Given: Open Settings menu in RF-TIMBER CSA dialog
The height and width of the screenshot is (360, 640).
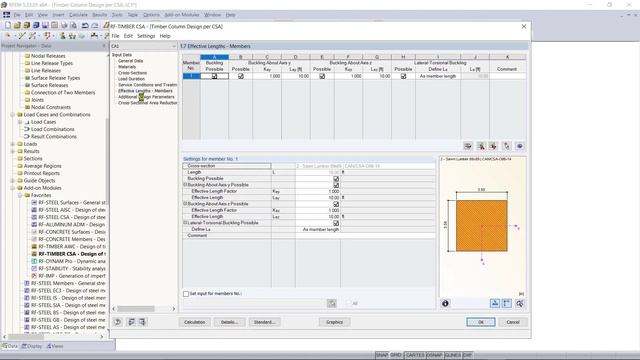Looking at the screenshot, I should coord(146,36).
